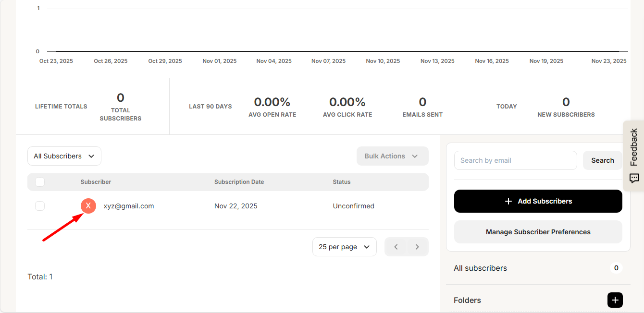Viewport: 644px width, 313px height.
Task: Open Manage Subscriber Preferences
Action: point(538,232)
